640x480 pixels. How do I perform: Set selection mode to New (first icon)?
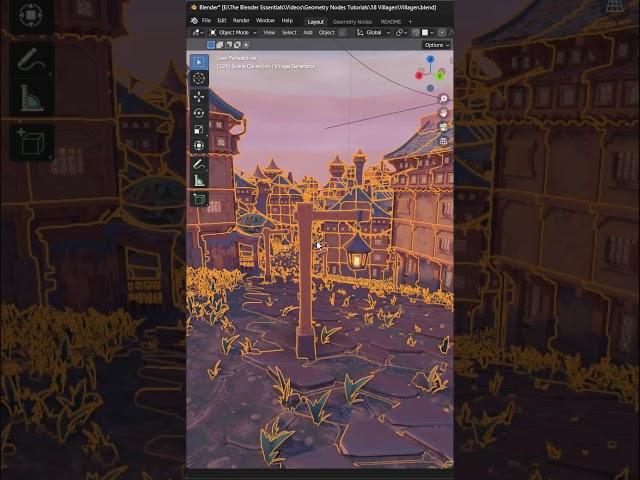pyautogui.click(x=211, y=45)
